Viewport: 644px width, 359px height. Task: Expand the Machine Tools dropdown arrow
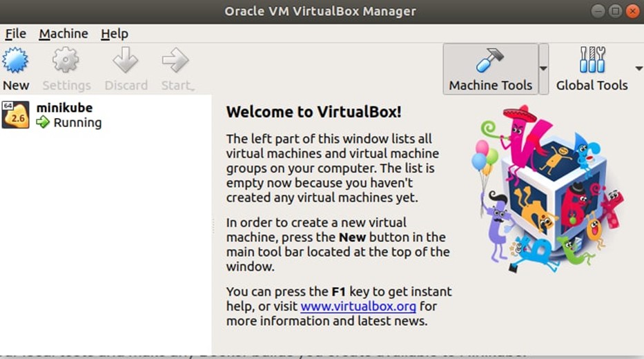click(543, 69)
